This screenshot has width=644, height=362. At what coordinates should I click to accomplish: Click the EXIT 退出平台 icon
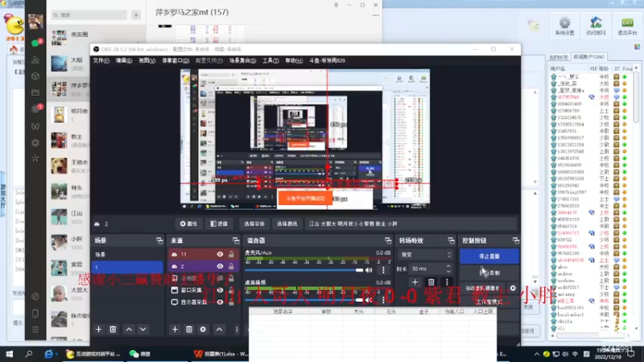coord(627,26)
